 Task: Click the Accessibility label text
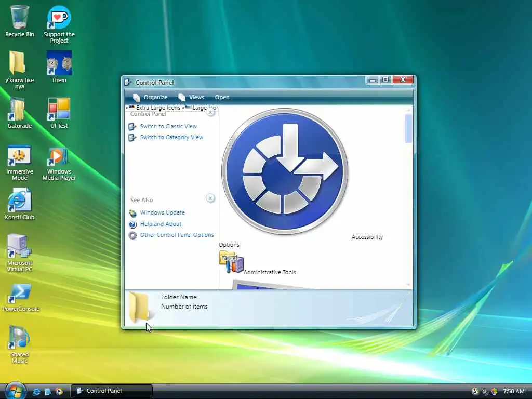[x=367, y=237]
